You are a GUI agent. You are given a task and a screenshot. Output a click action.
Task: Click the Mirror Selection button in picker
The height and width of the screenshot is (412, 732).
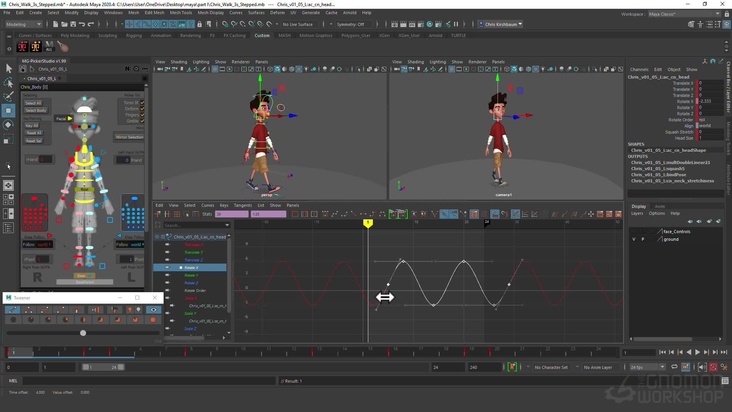click(x=129, y=137)
